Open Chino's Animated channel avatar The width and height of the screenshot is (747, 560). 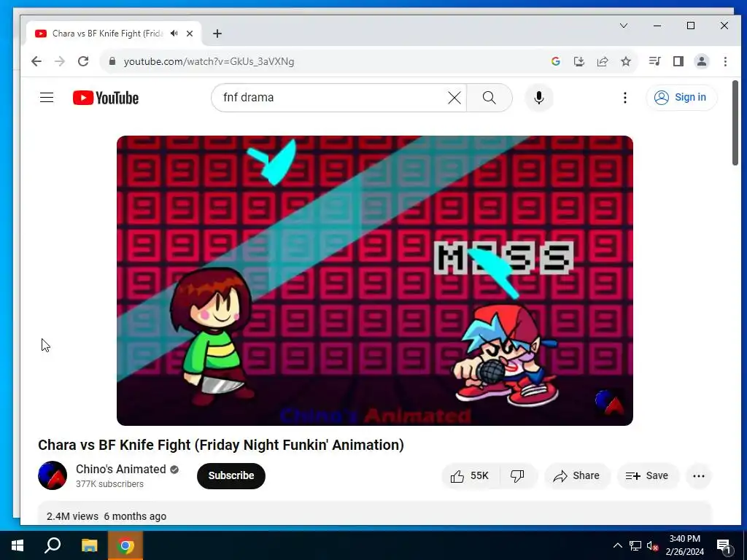53,475
